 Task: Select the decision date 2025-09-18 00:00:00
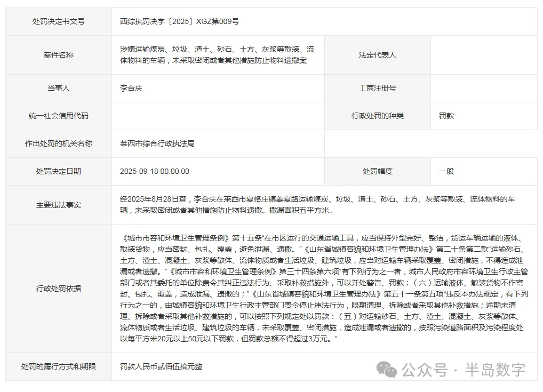[x=155, y=171]
